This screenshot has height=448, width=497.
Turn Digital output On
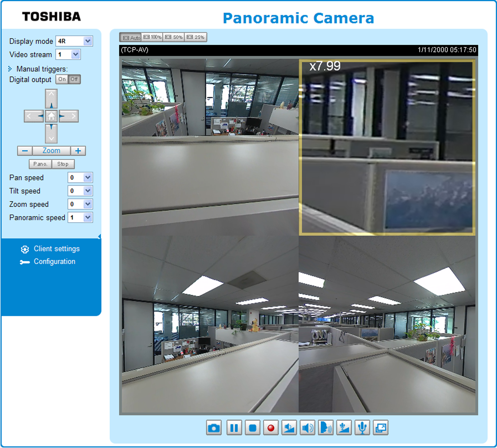(x=62, y=79)
